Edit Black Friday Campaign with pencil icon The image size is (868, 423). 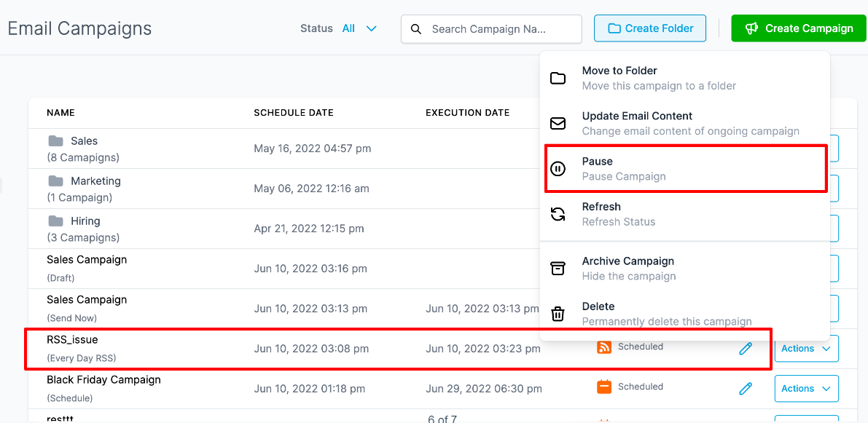point(746,388)
